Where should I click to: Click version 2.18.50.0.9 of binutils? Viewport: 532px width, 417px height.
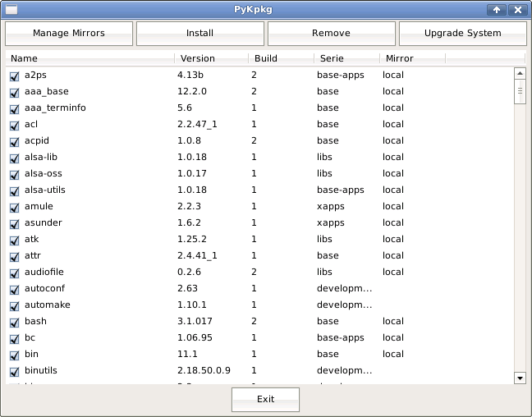pyautogui.click(x=204, y=370)
